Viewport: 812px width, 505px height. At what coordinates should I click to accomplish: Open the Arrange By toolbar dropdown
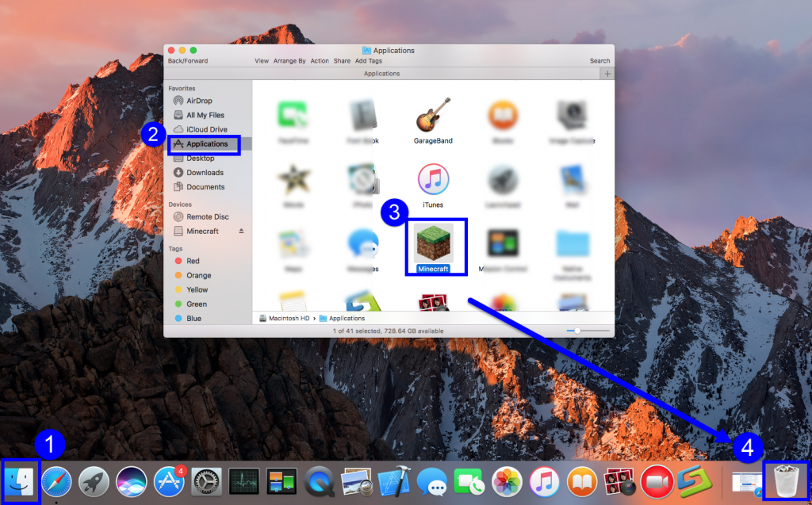point(289,61)
